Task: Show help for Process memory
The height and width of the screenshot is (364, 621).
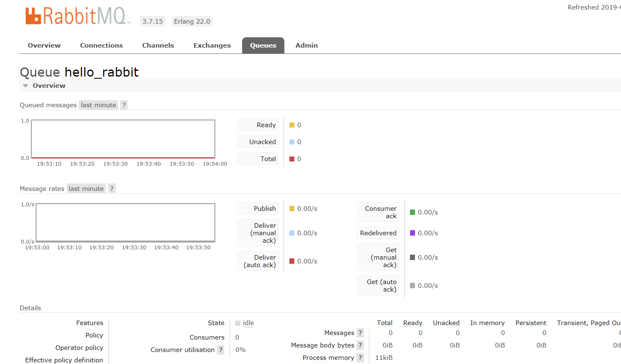Action: 360,358
